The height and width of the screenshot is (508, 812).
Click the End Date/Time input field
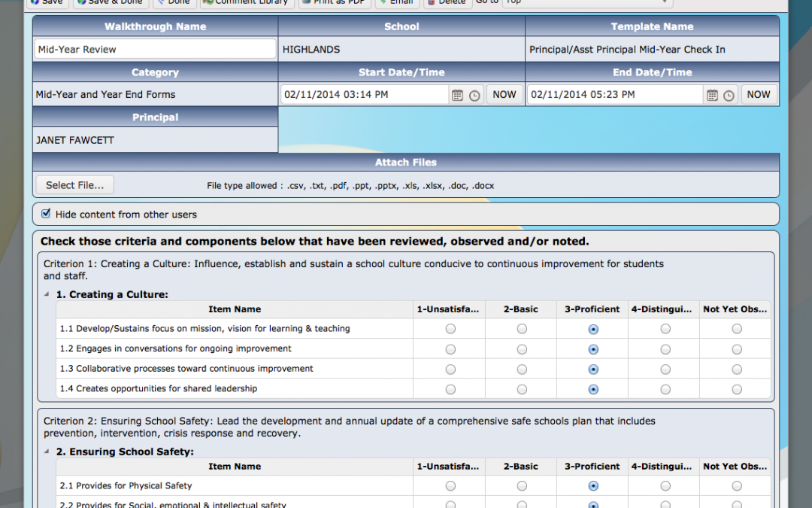(x=615, y=94)
